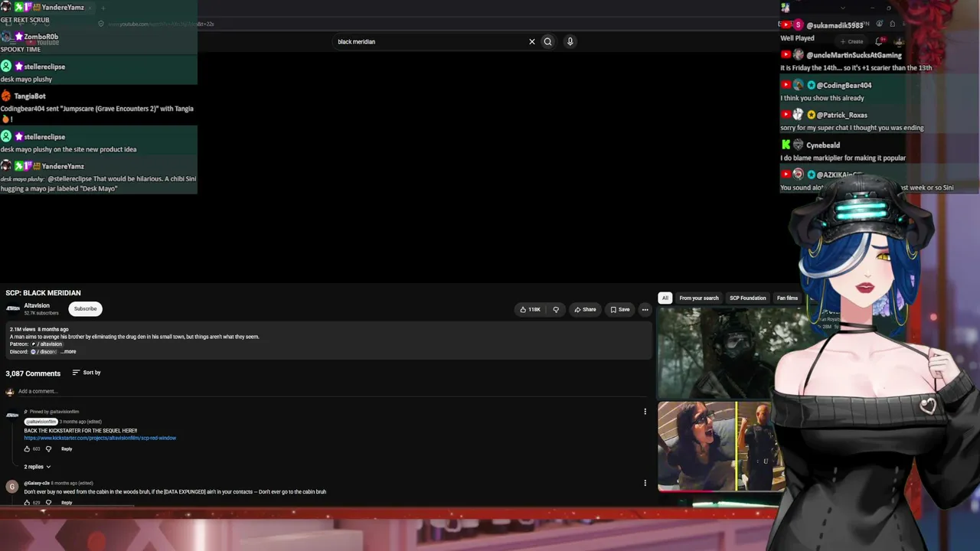Image resolution: width=980 pixels, height=551 pixels.
Task: Click the TangiaBot username in chat
Action: click(x=30, y=96)
